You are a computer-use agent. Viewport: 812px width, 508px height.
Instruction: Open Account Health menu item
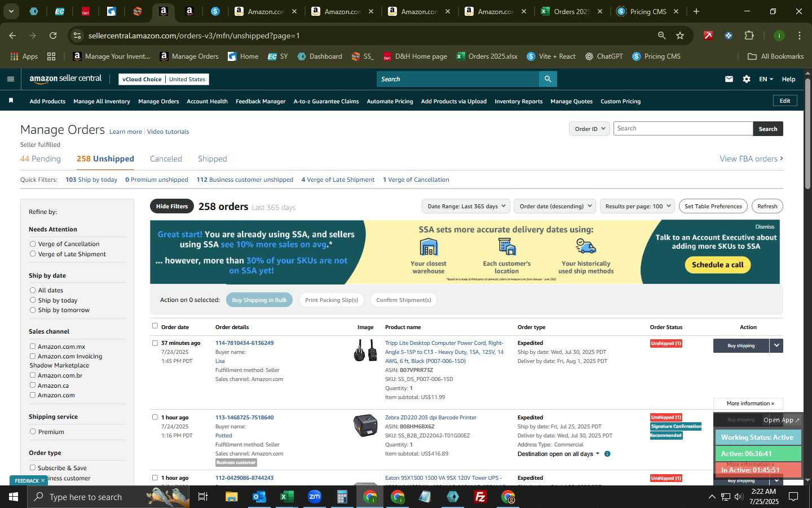click(207, 101)
